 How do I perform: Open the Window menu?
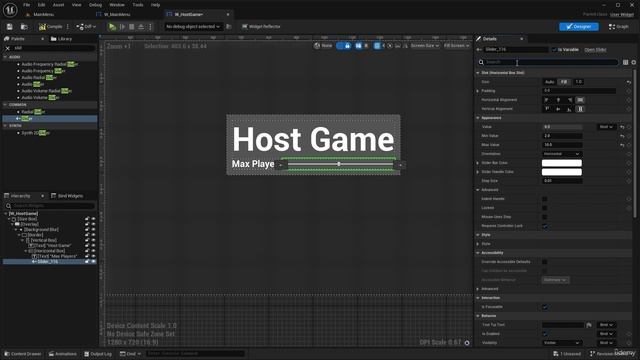[117, 5]
